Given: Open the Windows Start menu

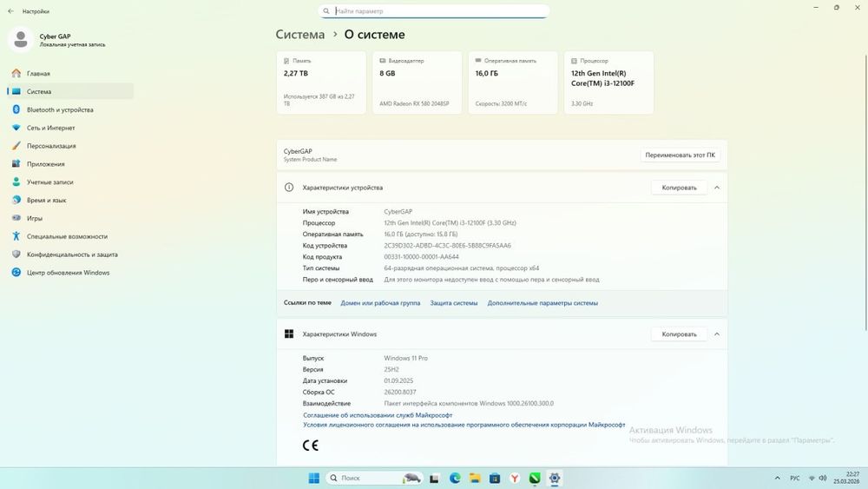Looking at the screenshot, I should [314, 478].
